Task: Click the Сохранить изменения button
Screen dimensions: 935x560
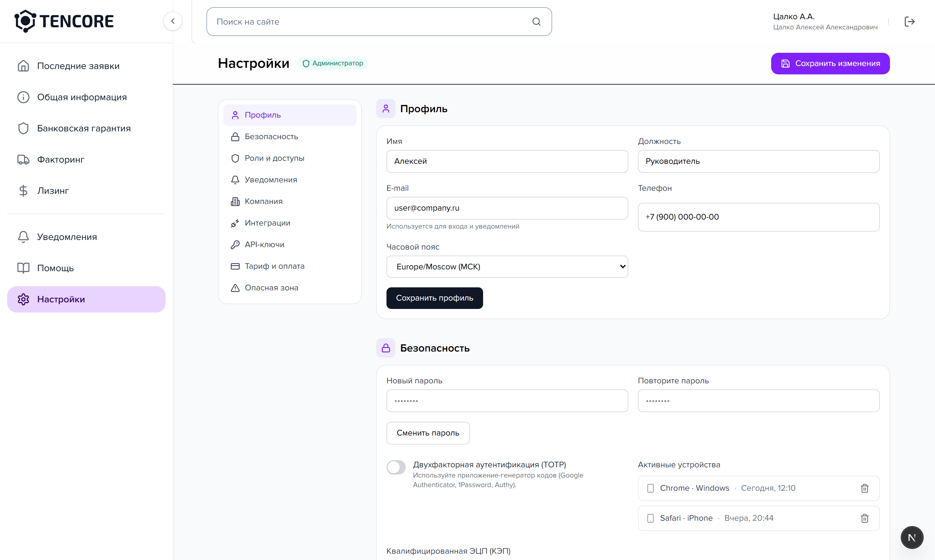Action: 830,63
